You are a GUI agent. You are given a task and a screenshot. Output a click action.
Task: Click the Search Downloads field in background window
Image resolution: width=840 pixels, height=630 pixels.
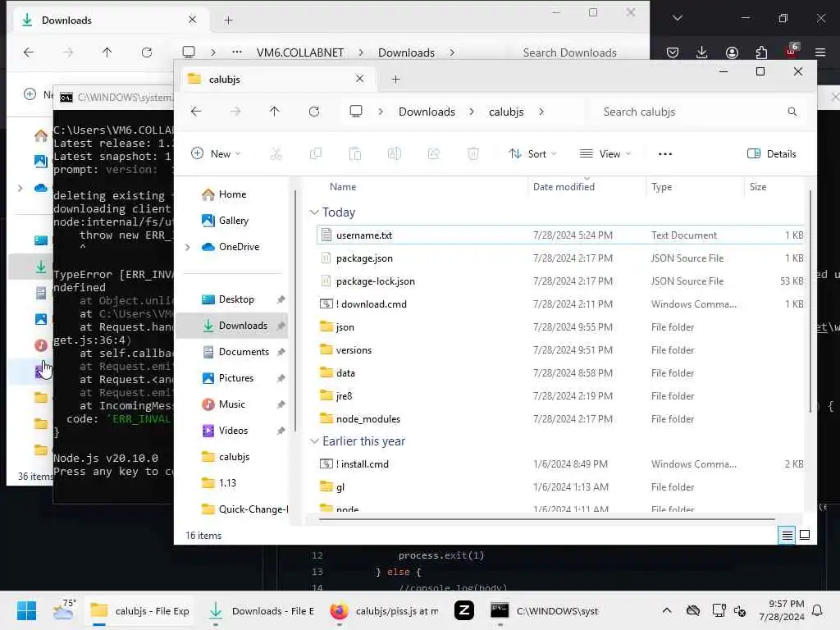coord(569,52)
